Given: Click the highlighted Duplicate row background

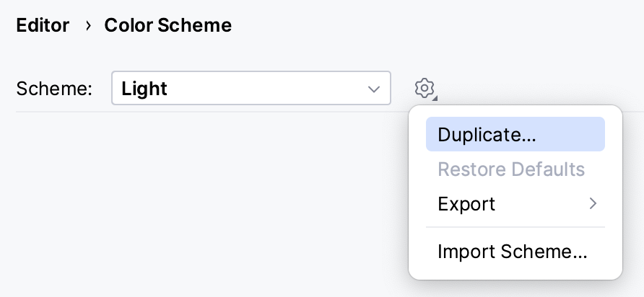Looking at the screenshot, I should coord(570,135).
